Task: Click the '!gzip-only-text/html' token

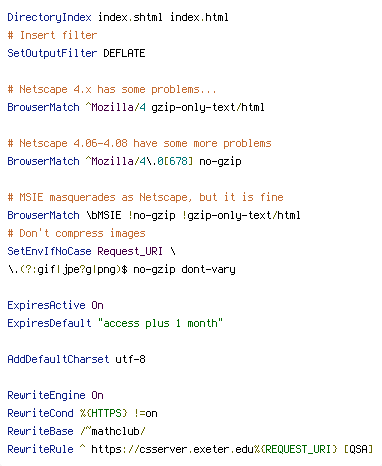Action: (x=241, y=215)
